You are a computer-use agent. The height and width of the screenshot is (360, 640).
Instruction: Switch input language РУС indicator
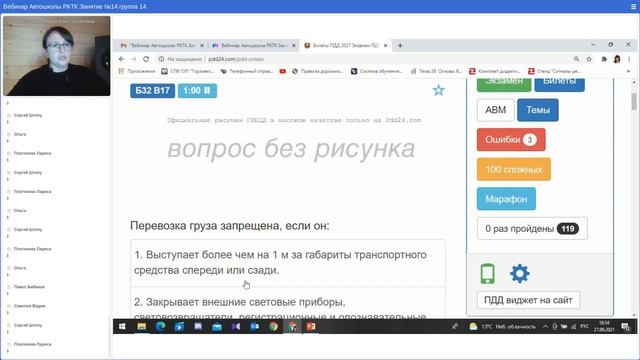click(584, 327)
